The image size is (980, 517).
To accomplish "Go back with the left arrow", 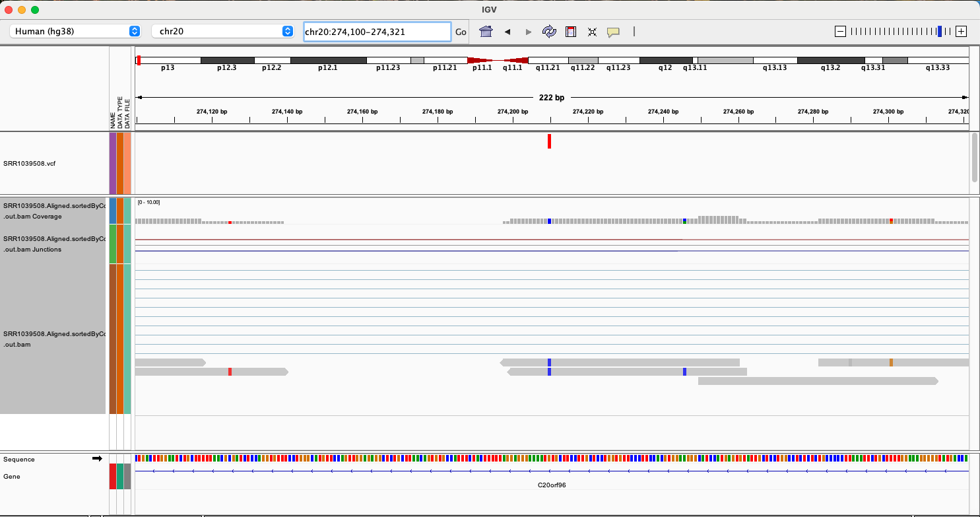I will 507,32.
